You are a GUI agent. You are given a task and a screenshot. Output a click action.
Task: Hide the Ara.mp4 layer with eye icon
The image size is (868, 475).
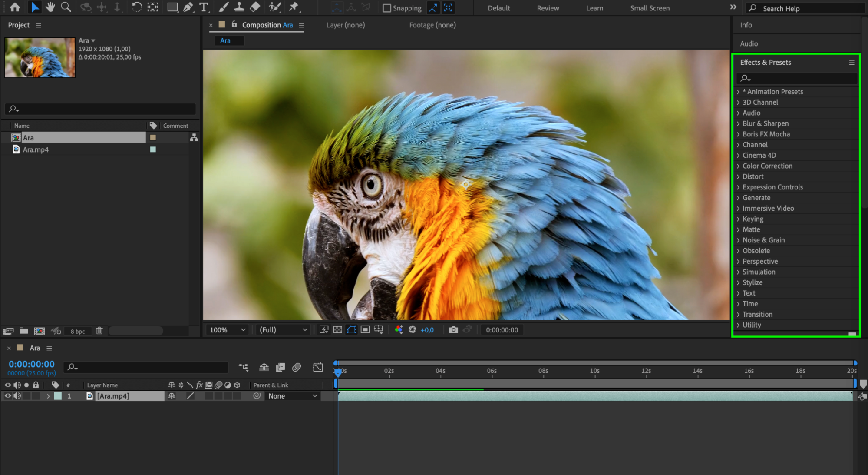[7, 396]
